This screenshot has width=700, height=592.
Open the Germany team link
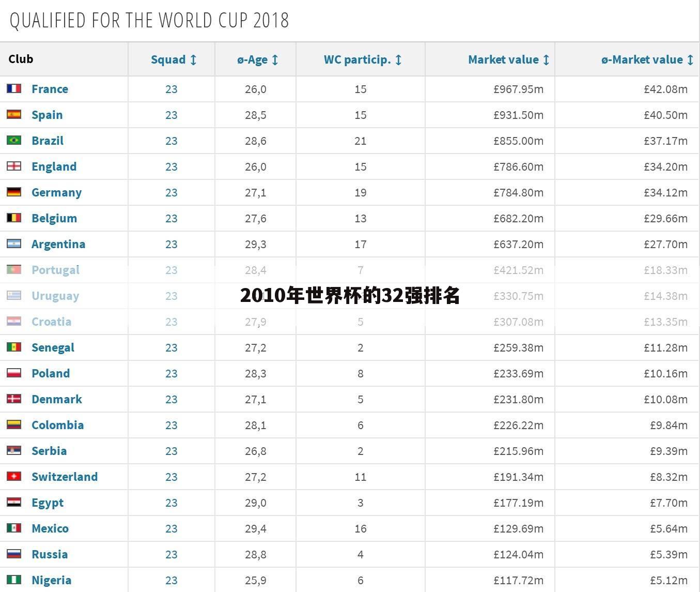point(56,192)
